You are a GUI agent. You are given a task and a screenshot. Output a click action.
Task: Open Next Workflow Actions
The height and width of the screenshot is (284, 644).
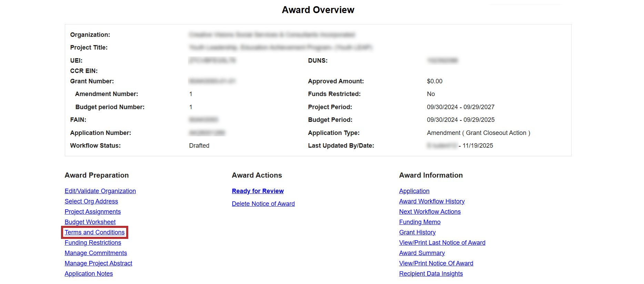[x=430, y=212]
